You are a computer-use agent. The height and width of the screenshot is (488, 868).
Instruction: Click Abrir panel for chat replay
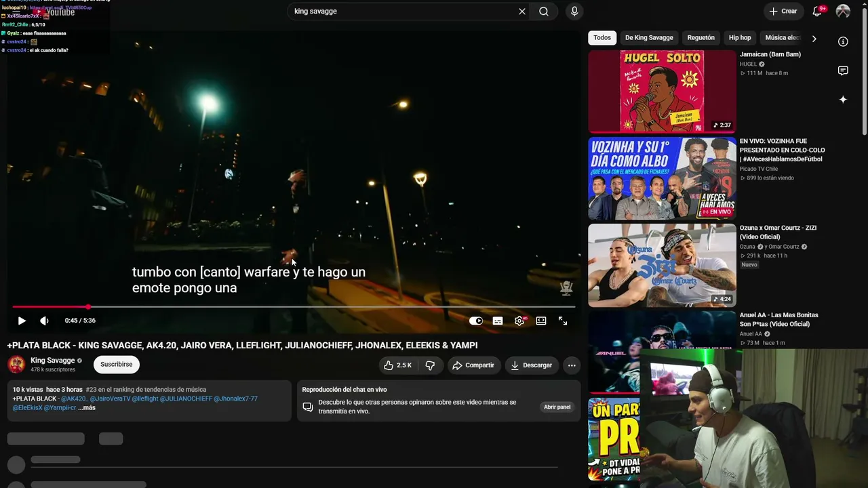click(557, 407)
